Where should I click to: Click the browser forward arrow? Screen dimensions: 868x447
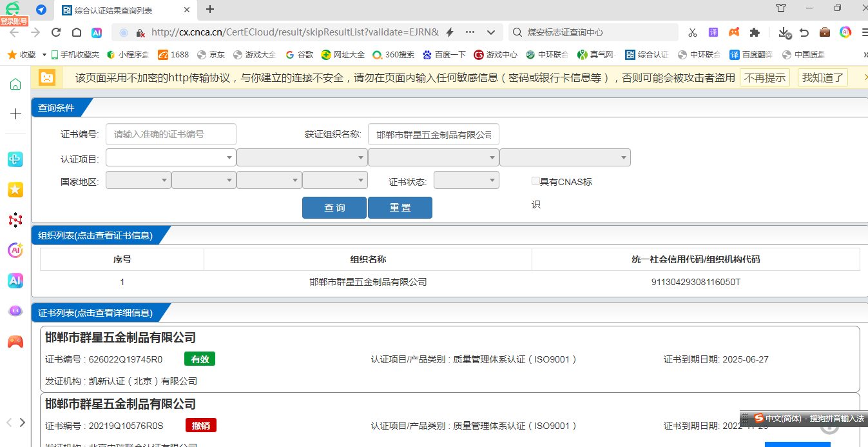35,32
